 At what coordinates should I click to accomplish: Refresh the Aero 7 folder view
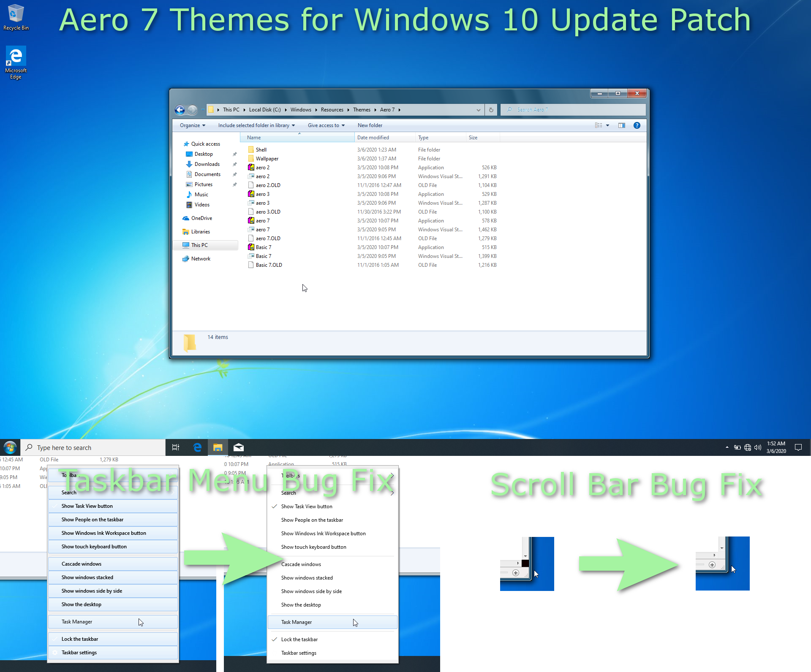(x=491, y=110)
